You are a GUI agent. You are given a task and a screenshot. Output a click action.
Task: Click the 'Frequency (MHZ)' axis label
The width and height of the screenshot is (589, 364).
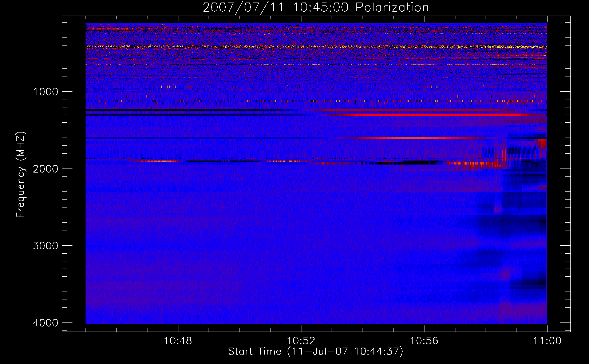click(21, 175)
